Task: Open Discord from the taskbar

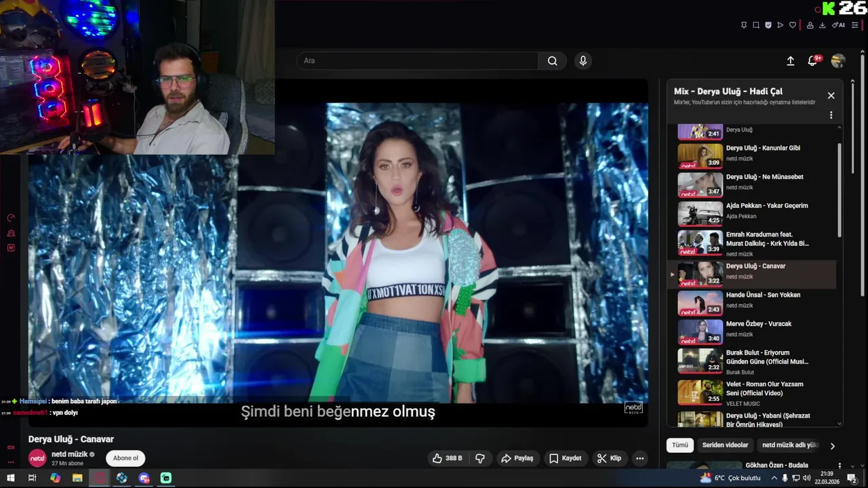Action: coord(144,478)
